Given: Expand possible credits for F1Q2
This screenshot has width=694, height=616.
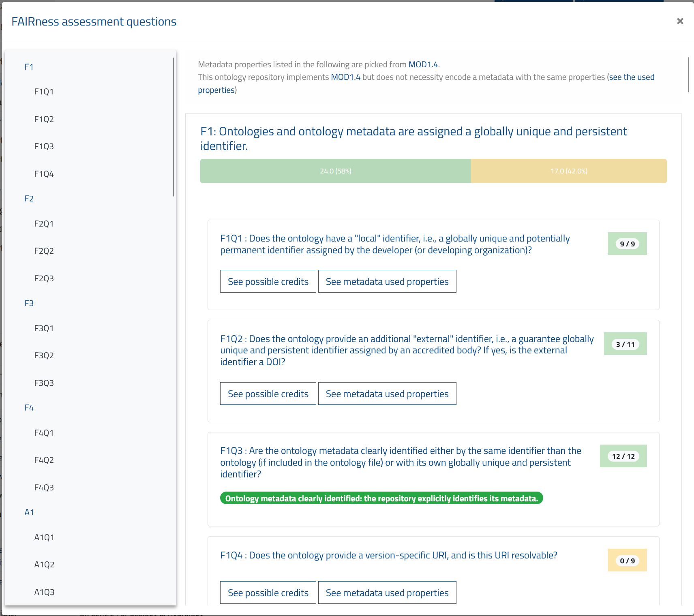Looking at the screenshot, I should 268,394.
